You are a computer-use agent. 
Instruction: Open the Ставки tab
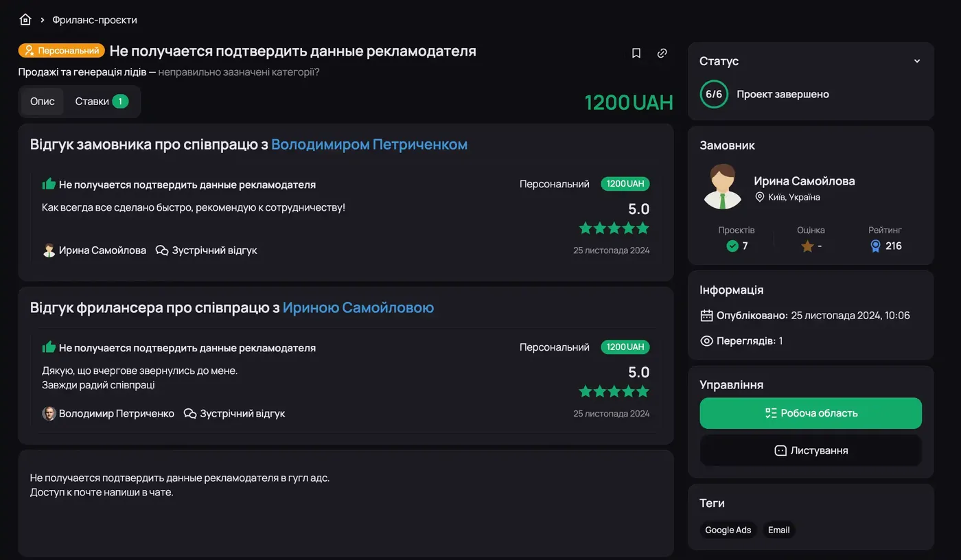(102, 102)
